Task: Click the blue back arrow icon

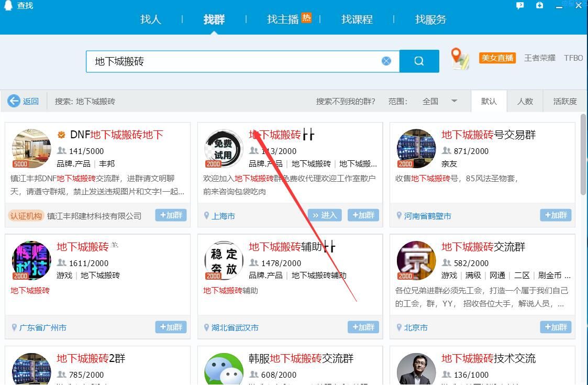Action: [14, 101]
